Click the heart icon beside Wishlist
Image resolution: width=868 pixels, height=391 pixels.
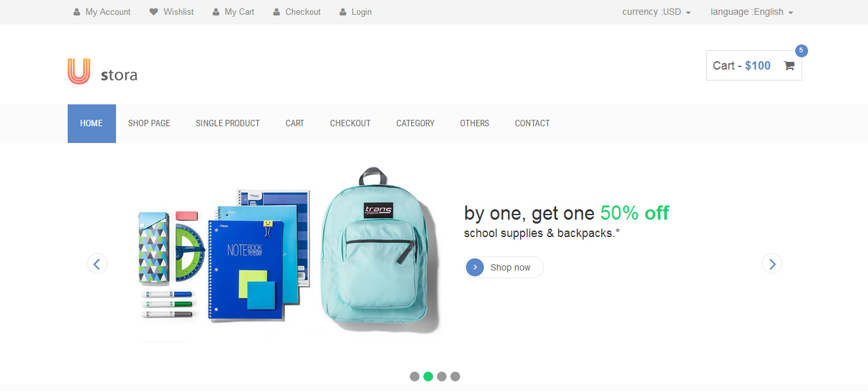tap(153, 12)
